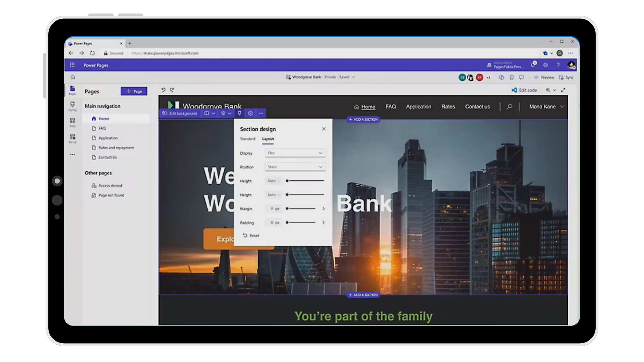Open the comments panel icon
This screenshot has width=644, height=362.
pos(521,77)
